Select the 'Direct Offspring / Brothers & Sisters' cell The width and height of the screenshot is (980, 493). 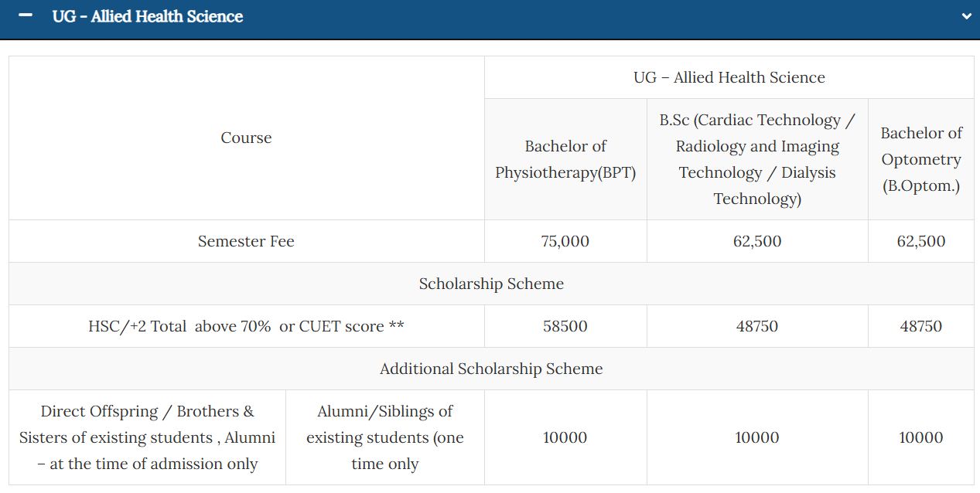(147, 437)
